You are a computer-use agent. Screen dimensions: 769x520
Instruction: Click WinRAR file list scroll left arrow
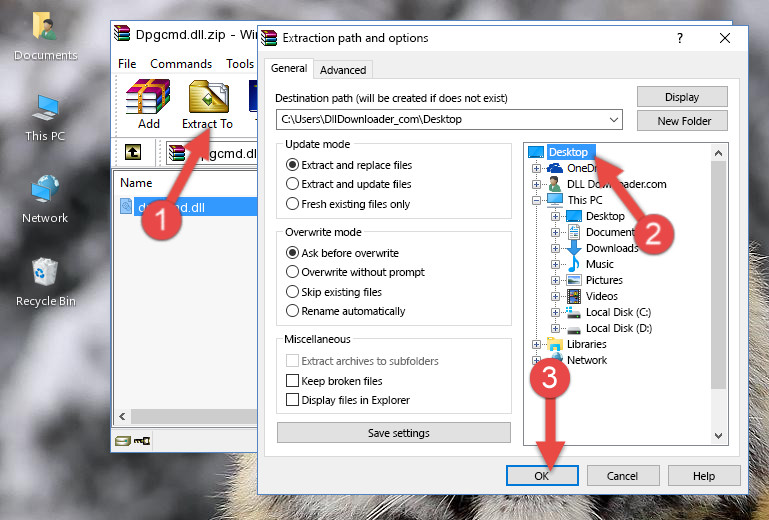[x=123, y=416]
